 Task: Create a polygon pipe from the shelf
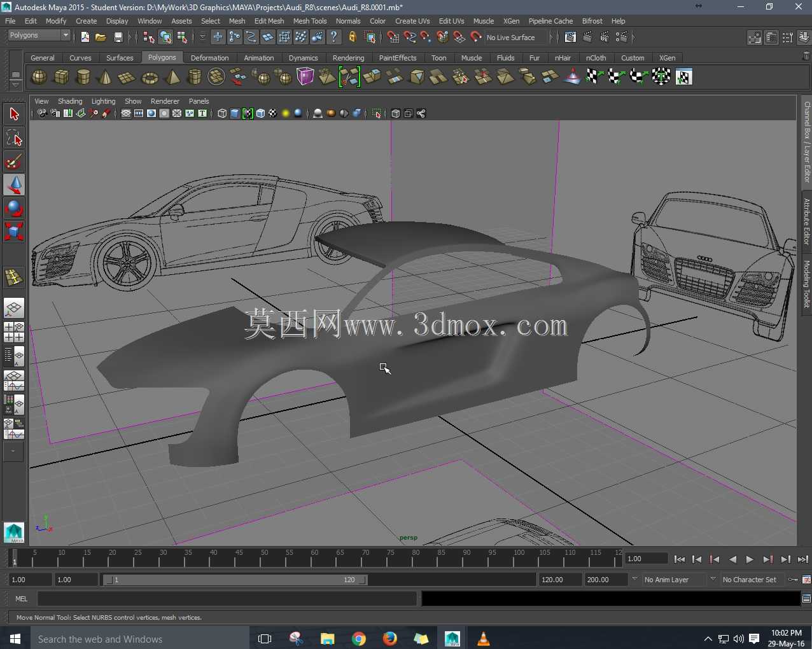point(194,77)
